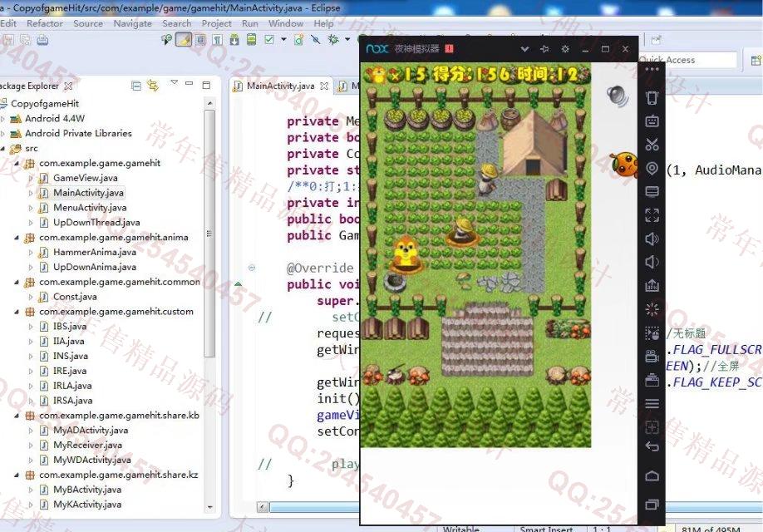This screenshot has height=532, width=763.
Task: Click the Debug bug icon
Action: pos(333,40)
